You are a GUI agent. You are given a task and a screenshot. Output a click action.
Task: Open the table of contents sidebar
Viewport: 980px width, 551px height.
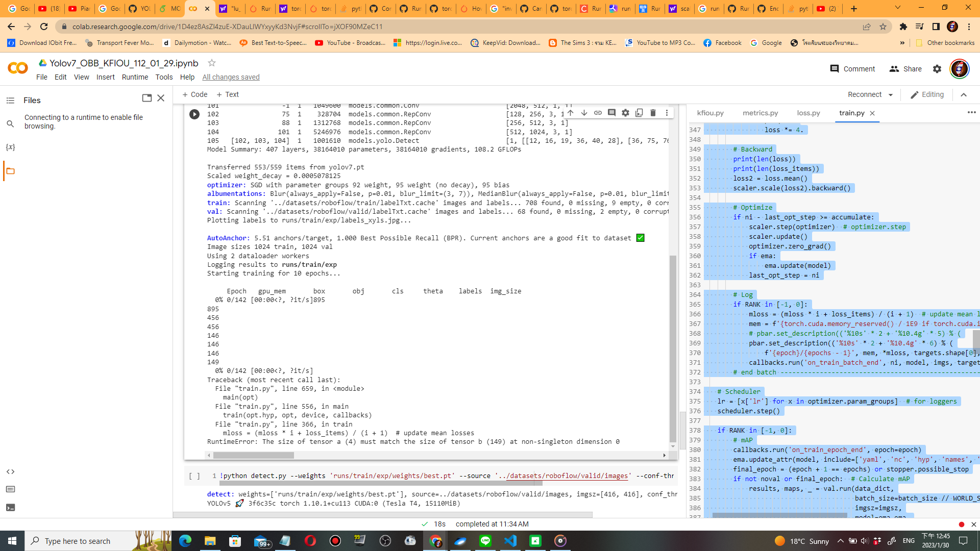point(11,100)
